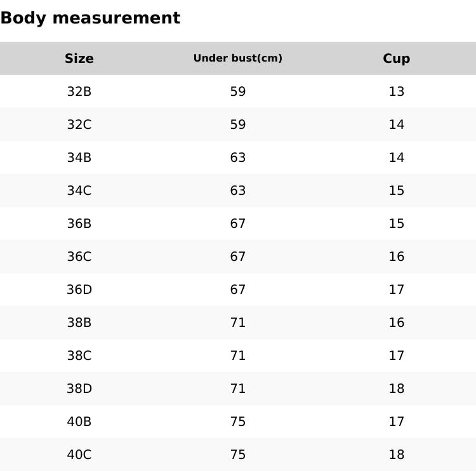Image resolution: width=476 pixels, height=471 pixels.
Task: Select cup value in the 36C row
Action: pyautogui.click(x=397, y=256)
